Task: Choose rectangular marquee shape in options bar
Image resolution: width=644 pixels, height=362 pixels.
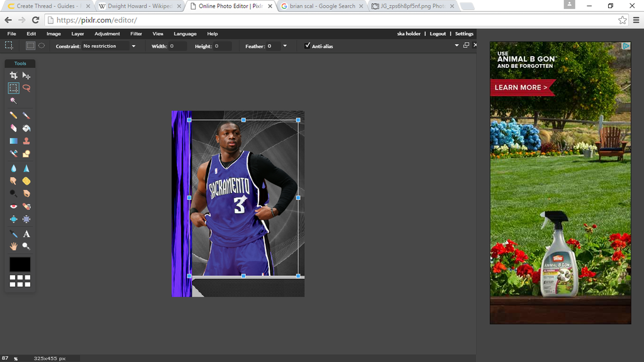Action: click(30, 45)
